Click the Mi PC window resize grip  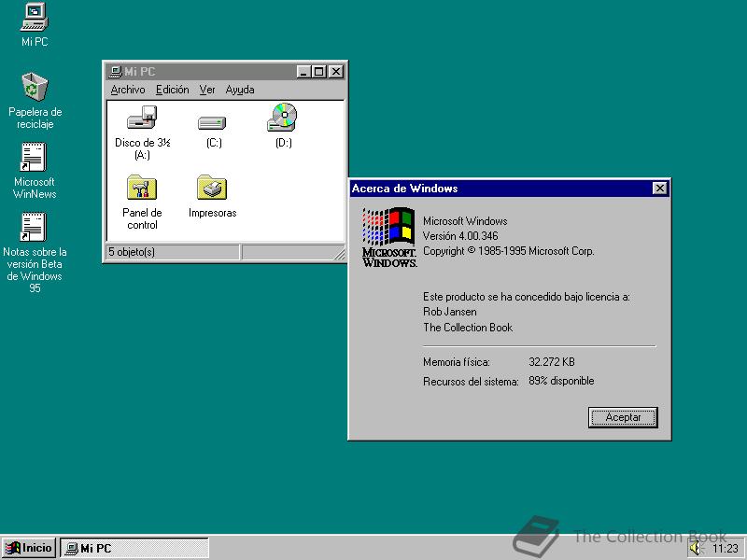[x=340, y=253]
